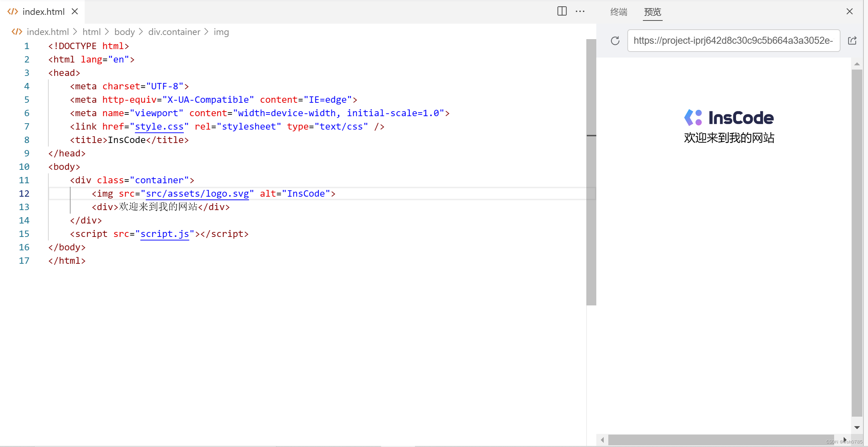Click the <!DOCTYPE html> line

tap(89, 46)
